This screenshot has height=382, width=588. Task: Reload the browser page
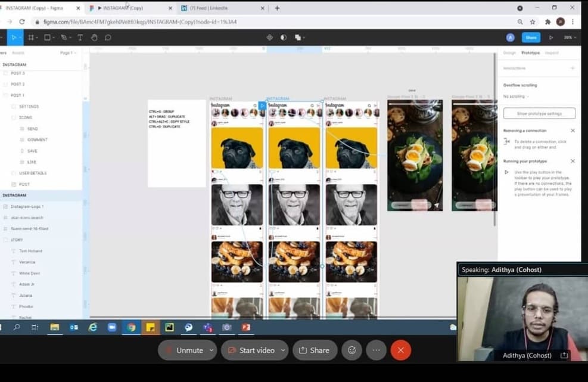tap(22, 22)
